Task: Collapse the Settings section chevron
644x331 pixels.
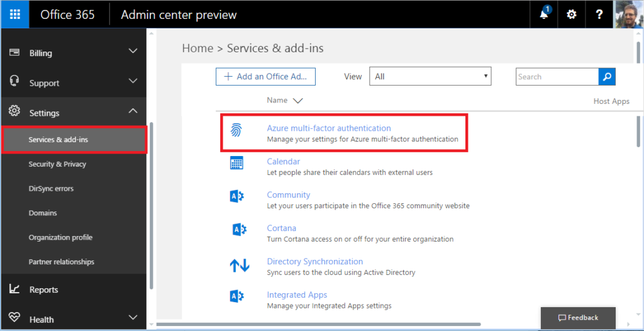Action: (x=133, y=111)
